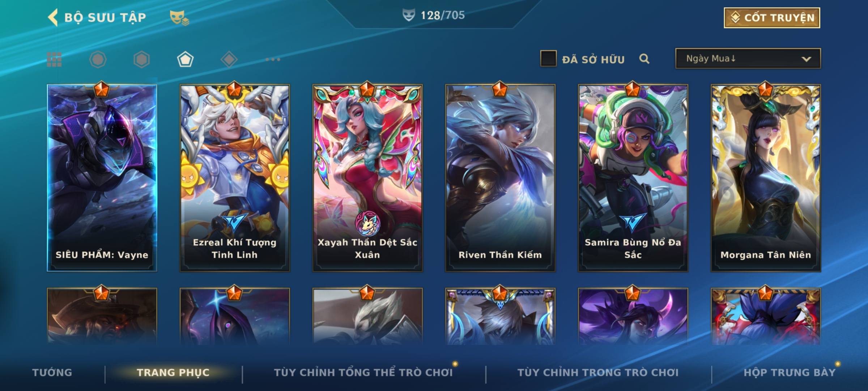The image size is (868, 391).
Task: Click the Ngày Mua dropdown chevron arrow
Action: point(806,59)
